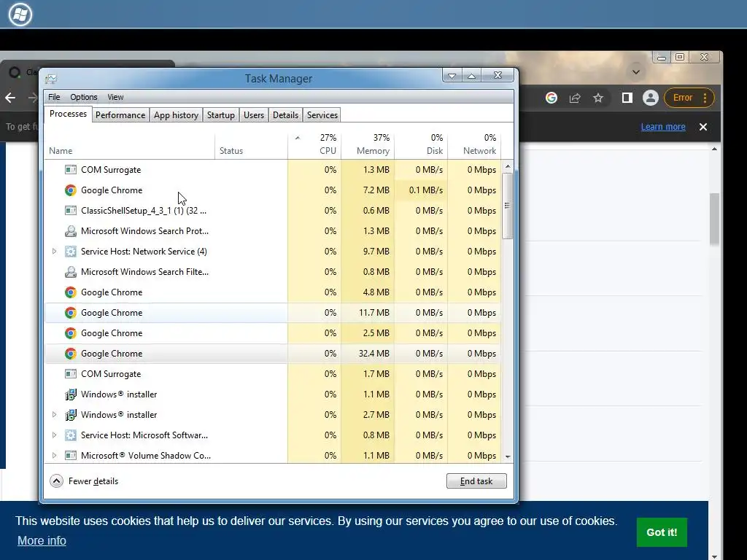Image resolution: width=747 pixels, height=560 pixels.
Task: Select the Processes tab
Action: tap(68, 114)
